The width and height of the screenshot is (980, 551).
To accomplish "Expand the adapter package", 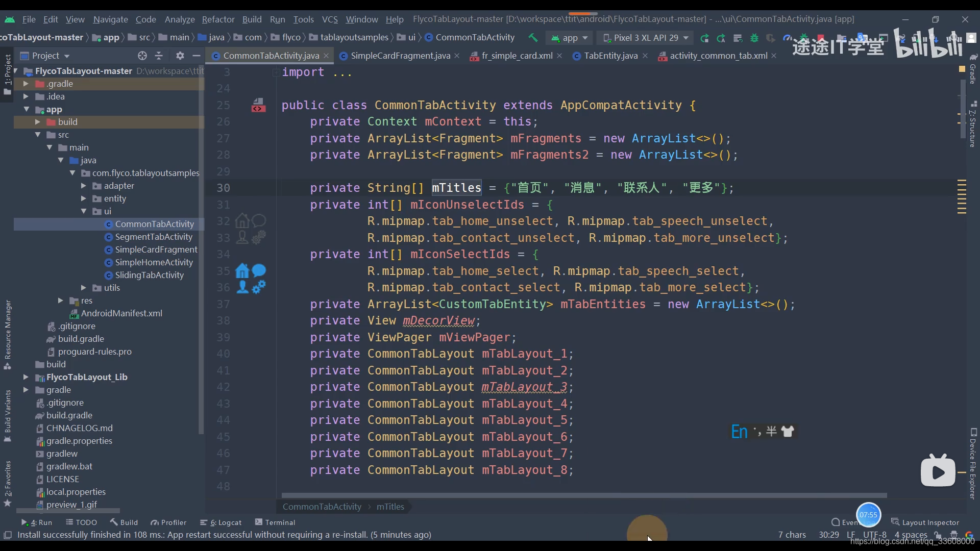I will pyautogui.click(x=83, y=186).
